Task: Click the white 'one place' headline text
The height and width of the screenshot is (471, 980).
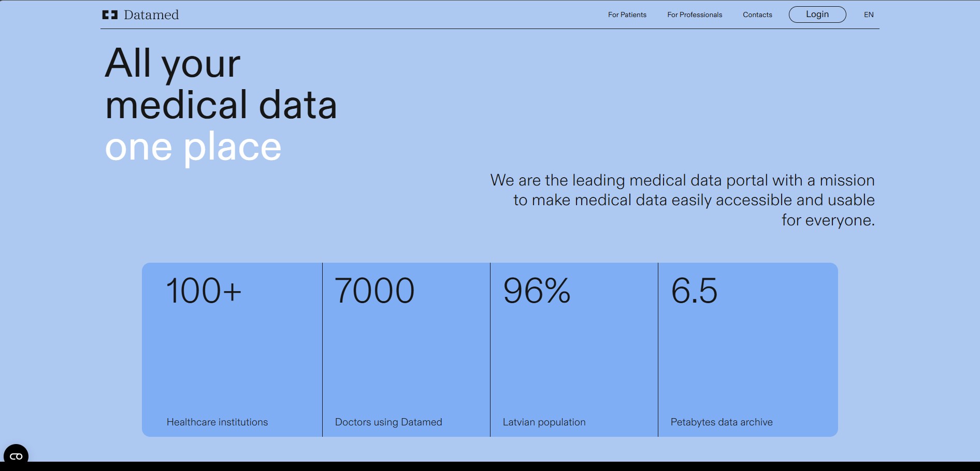Action: [193, 148]
